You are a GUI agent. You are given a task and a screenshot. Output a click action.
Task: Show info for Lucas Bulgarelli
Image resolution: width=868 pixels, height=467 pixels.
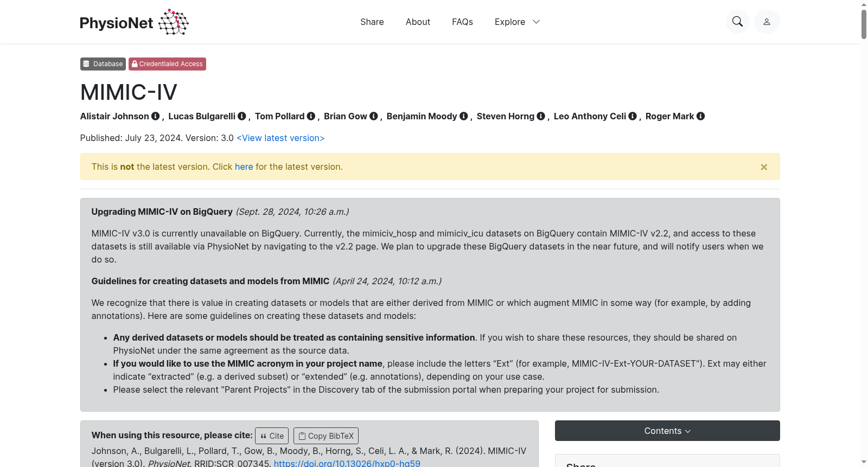242,116
